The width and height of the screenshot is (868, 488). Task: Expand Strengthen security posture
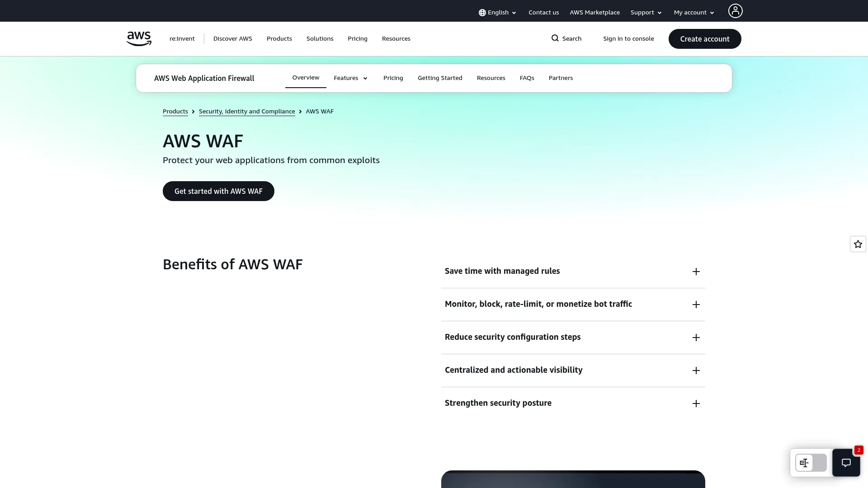pyautogui.click(x=573, y=404)
